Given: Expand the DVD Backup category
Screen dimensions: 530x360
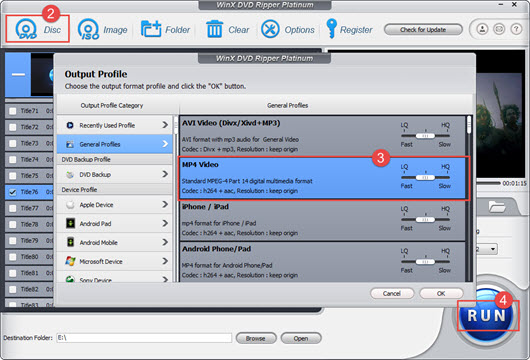Looking at the screenshot, I should pyautogui.click(x=114, y=174).
